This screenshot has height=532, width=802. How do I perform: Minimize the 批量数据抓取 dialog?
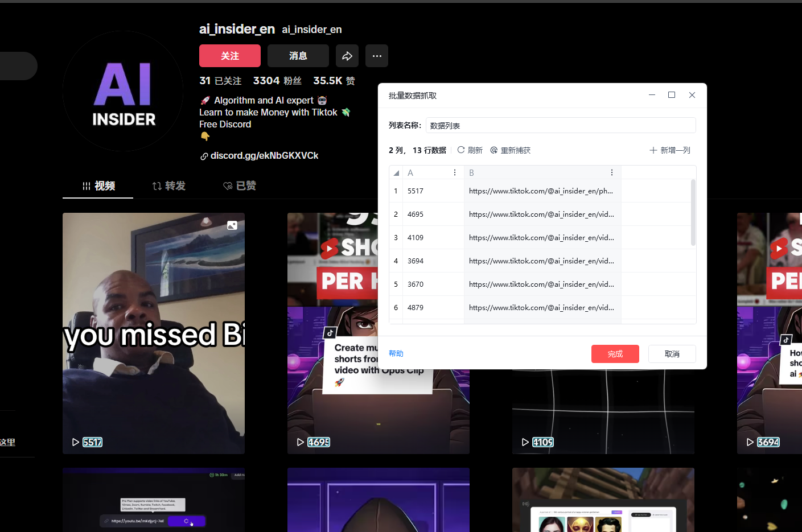pos(652,95)
